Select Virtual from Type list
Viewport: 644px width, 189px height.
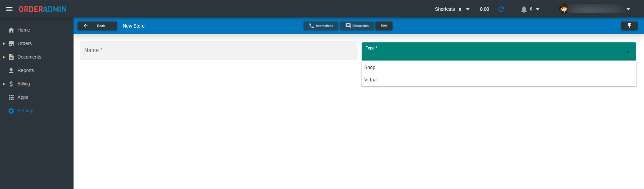(499, 80)
